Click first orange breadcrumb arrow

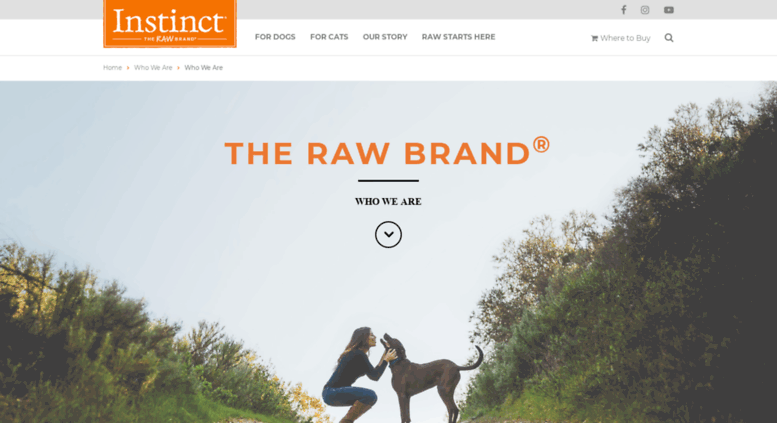point(128,68)
